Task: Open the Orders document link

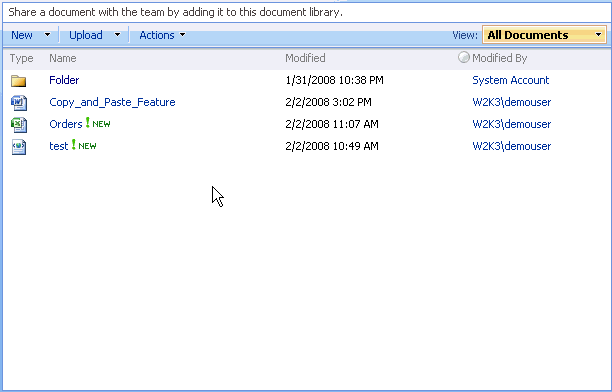Action: coord(66,124)
